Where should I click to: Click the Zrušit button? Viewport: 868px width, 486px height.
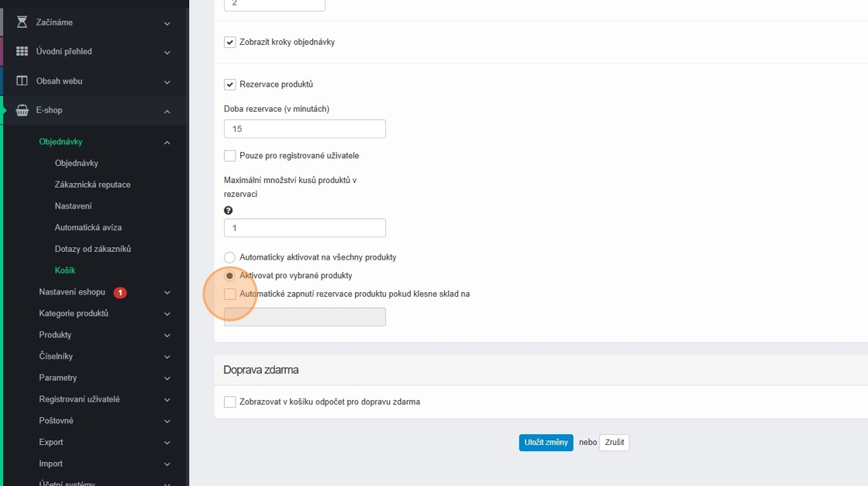pos(614,443)
